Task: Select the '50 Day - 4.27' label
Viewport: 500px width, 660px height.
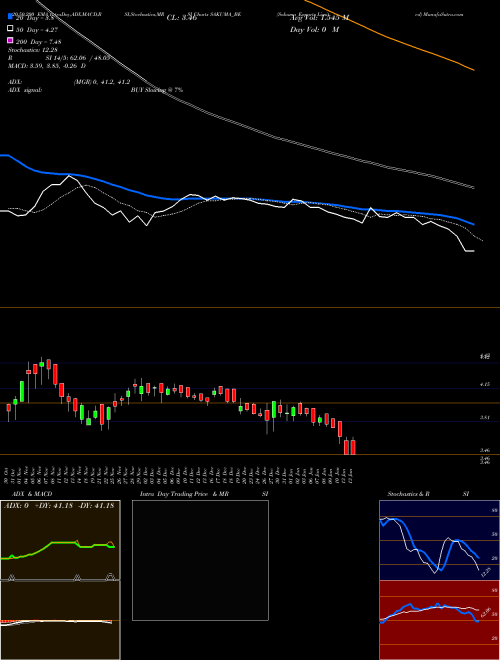Action: pyautogui.click(x=37, y=30)
